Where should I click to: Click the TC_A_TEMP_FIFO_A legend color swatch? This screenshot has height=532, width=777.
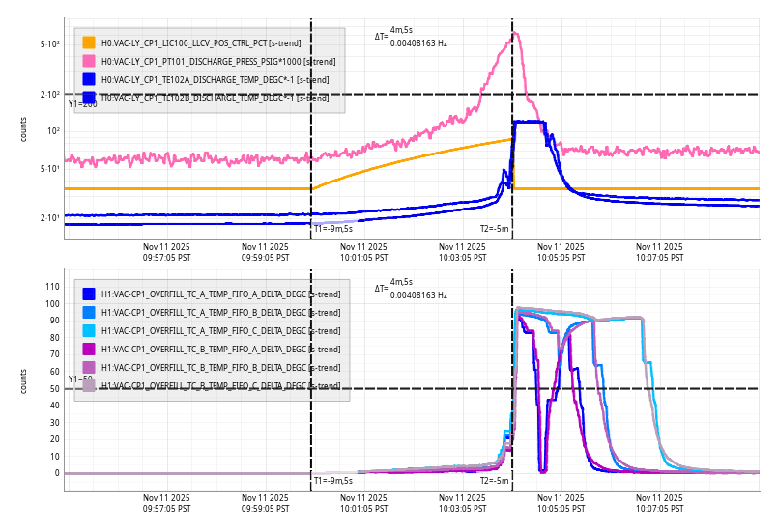[89, 294]
